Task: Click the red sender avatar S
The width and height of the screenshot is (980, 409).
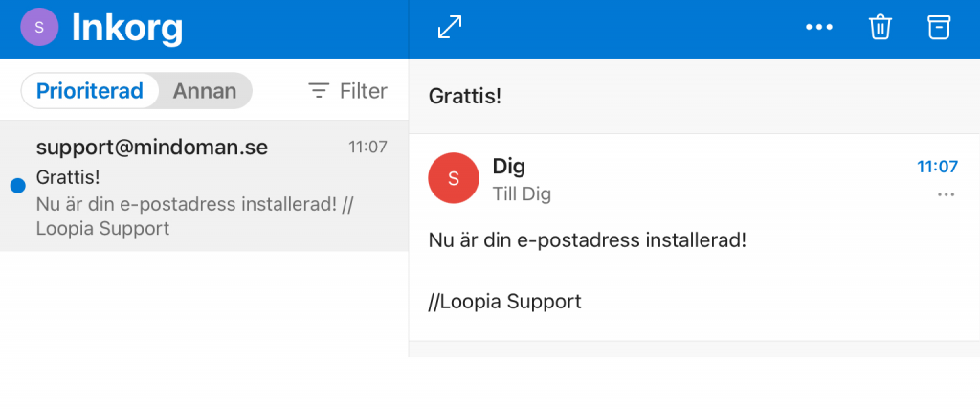Action: 453,178
